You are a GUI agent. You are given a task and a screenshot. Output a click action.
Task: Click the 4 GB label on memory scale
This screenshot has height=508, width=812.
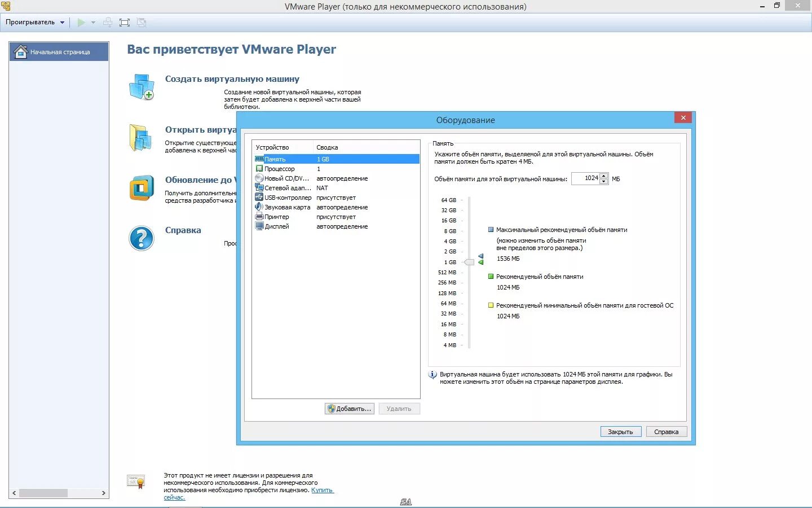coord(450,241)
